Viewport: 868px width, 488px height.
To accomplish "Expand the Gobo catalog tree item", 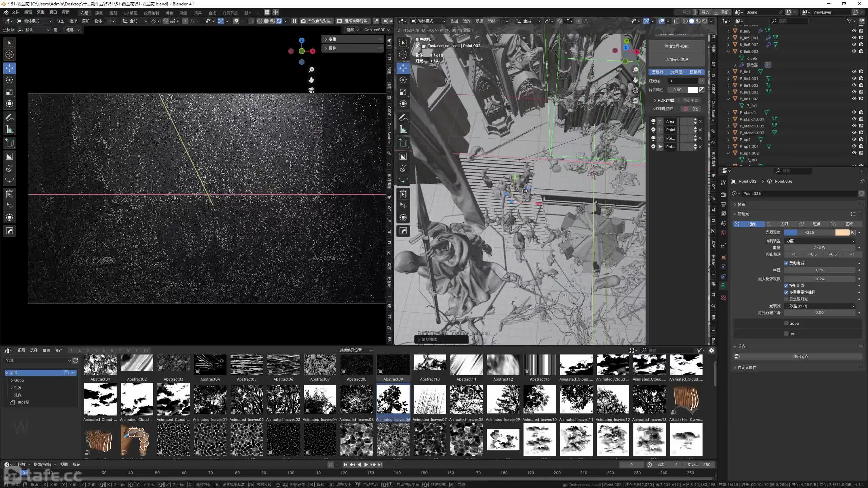I will pyautogui.click(x=12, y=380).
